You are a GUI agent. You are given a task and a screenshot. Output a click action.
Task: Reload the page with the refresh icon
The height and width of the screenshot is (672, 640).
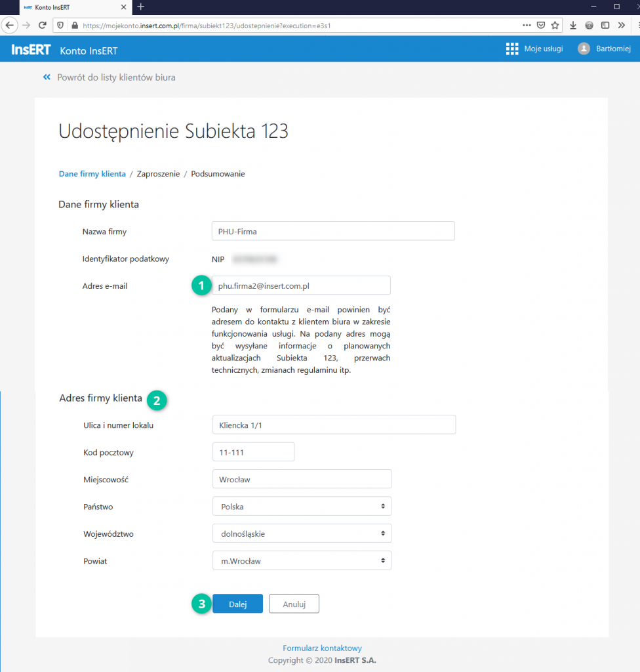(43, 26)
